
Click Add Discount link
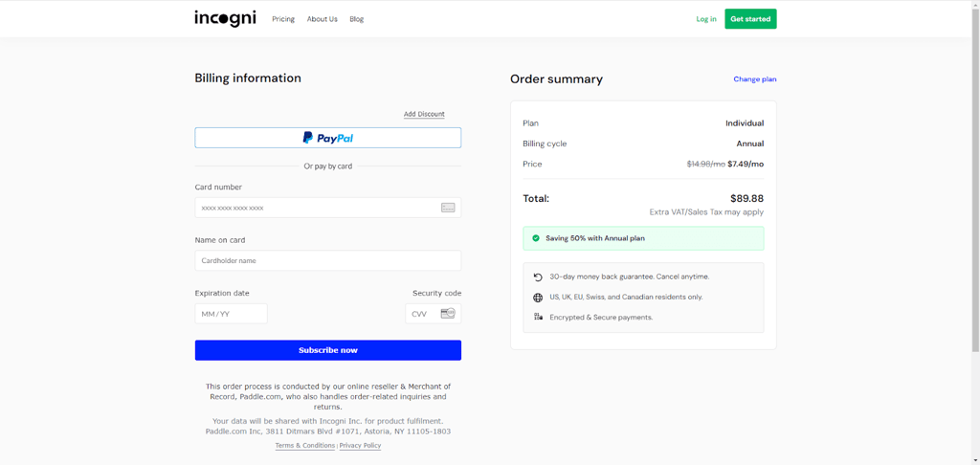[424, 114]
